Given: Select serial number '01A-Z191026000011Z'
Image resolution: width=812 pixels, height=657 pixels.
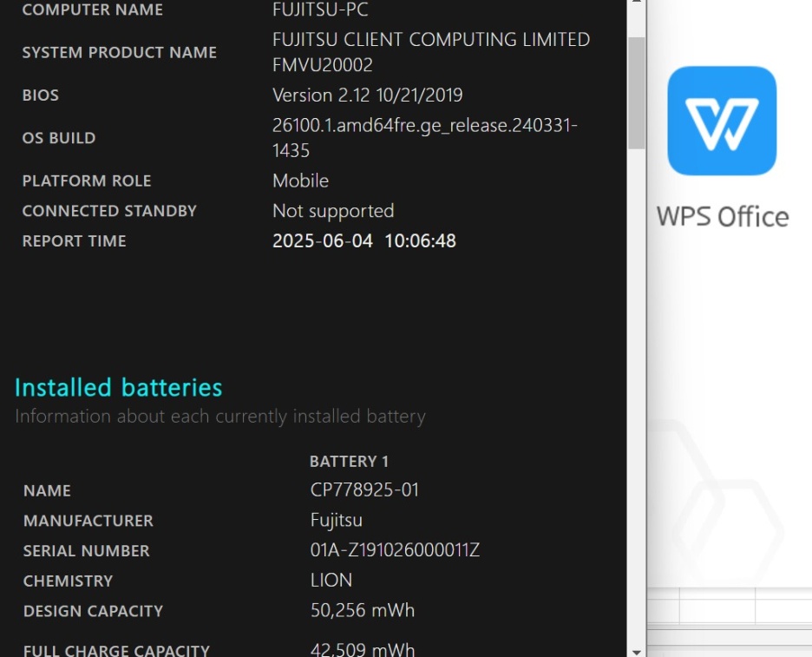Looking at the screenshot, I should (x=395, y=550).
